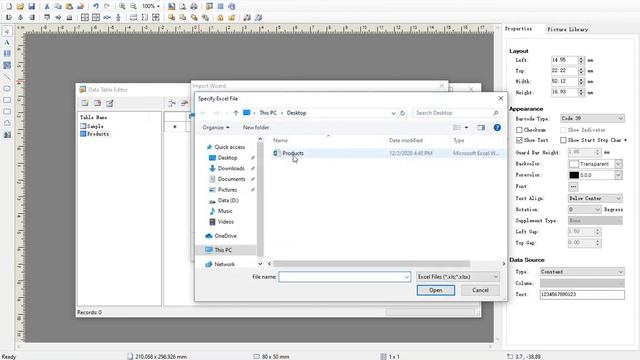Viewport: 640px width, 360px height.
Task: Click Cancel in the file dialog
Action: [480, 290]
